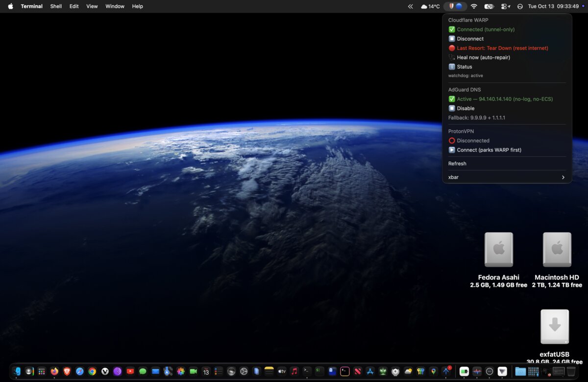The image size is (588, 382).
Task: Open Vivaldi browser from the Dock
Action: tap(105, 371)
